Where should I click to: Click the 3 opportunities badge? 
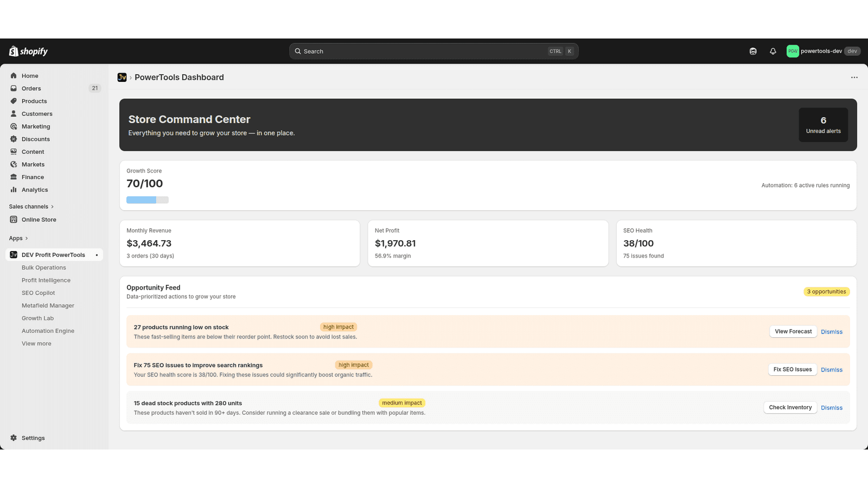(826, 292)
